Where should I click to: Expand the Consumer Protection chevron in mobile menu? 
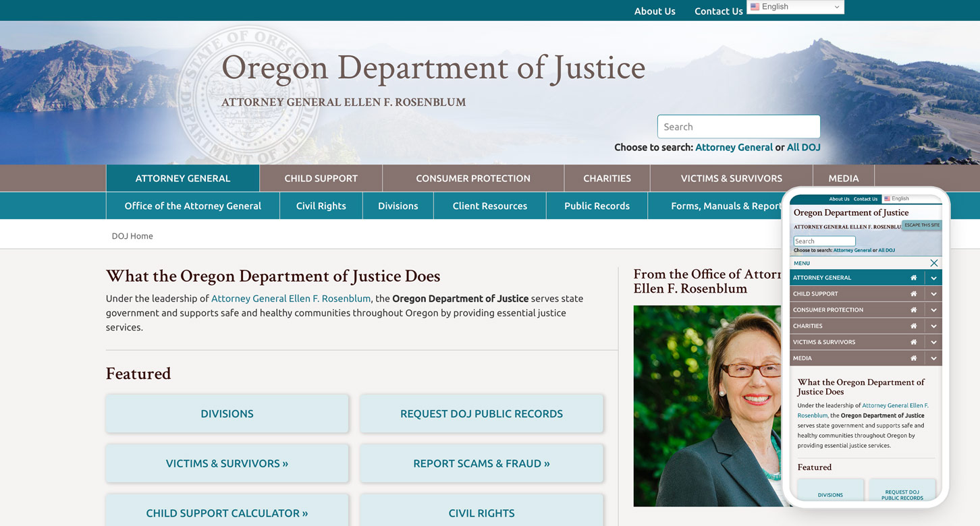point(933,310)
